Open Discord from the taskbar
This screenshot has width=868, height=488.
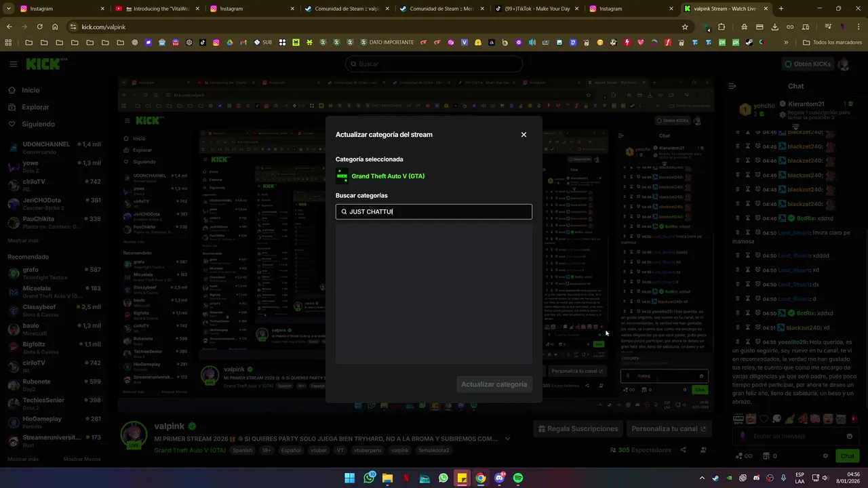pyautogui.click(x=499, y=478)
